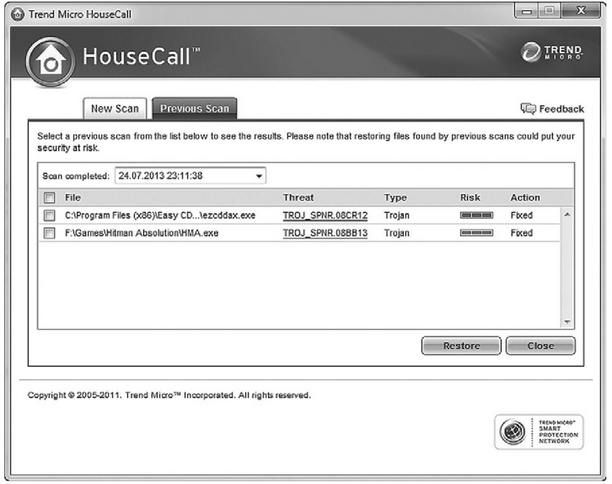Click the Restore button
Screen dimensions: 612x484
461,346
